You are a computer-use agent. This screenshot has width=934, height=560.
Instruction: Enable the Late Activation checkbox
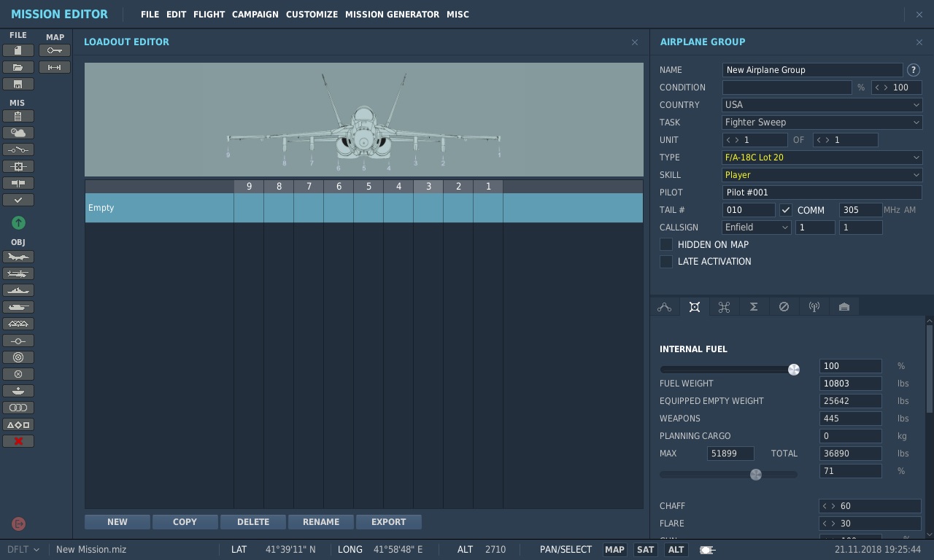click(666, 261)
